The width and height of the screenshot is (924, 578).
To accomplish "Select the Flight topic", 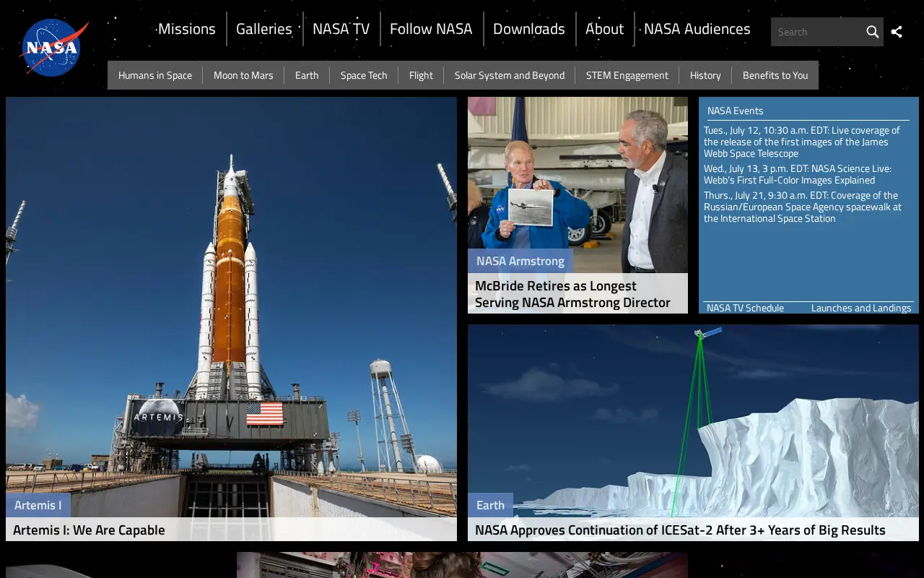I will tap(421, 75).
